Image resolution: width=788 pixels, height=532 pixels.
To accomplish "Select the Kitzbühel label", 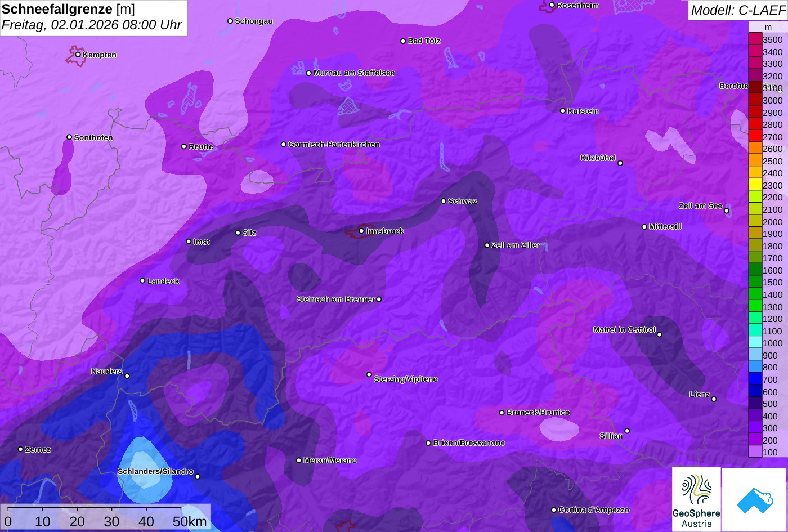I will tap(598, 158).
